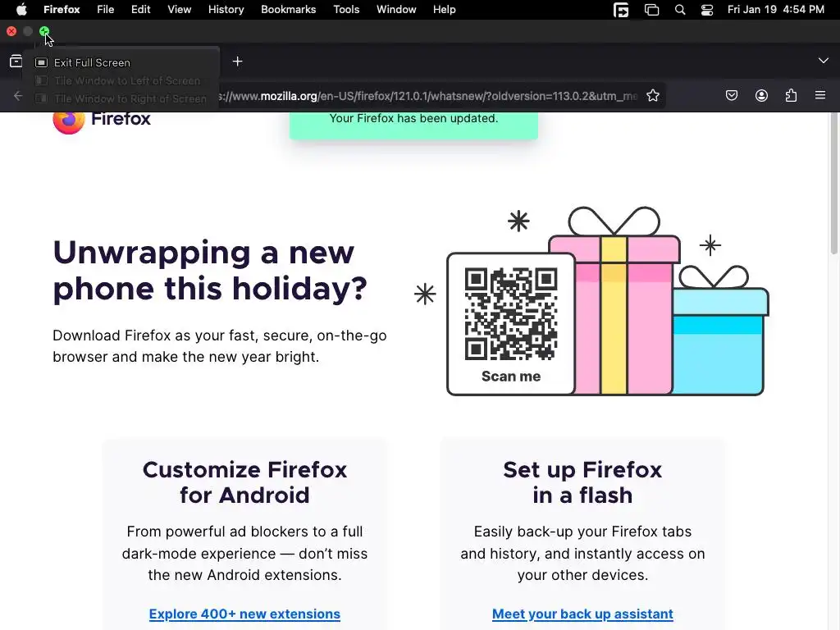Open the Bookmarks menu
This screenshot has height=630, width=840.
click(x=288, y=10)
